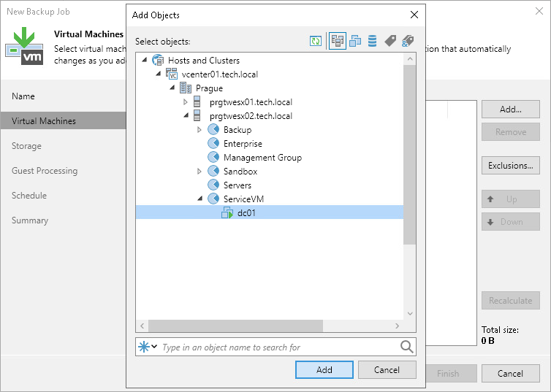Click the Down button with arrow
The image size is (551, 392).
[x=510, y=221]
